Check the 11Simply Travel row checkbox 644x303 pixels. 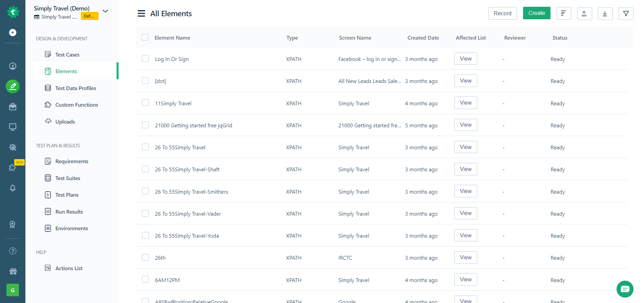145,103
